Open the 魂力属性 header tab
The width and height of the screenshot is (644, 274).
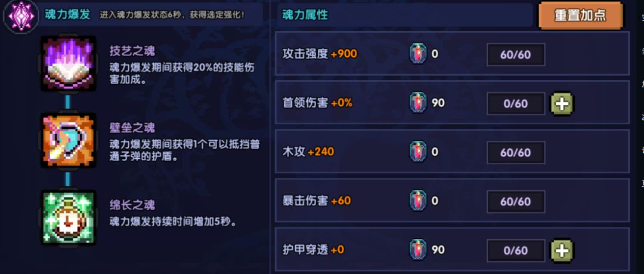(x=305, y=16)
